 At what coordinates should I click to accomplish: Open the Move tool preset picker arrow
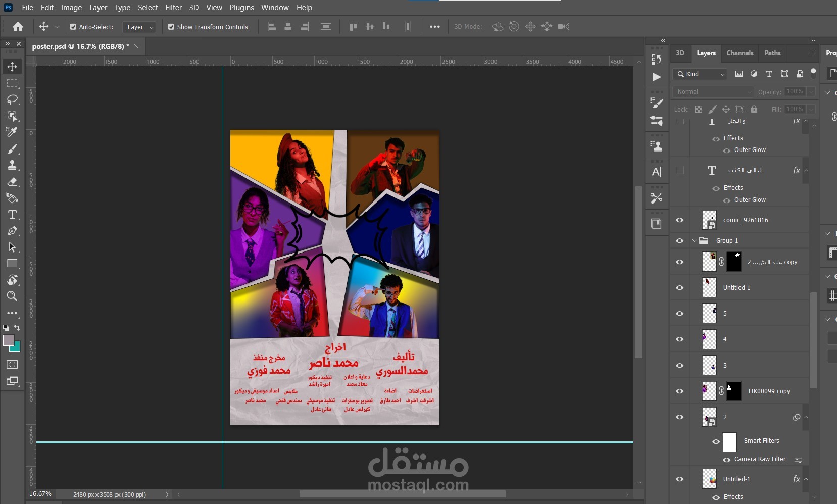pos(57,27)
